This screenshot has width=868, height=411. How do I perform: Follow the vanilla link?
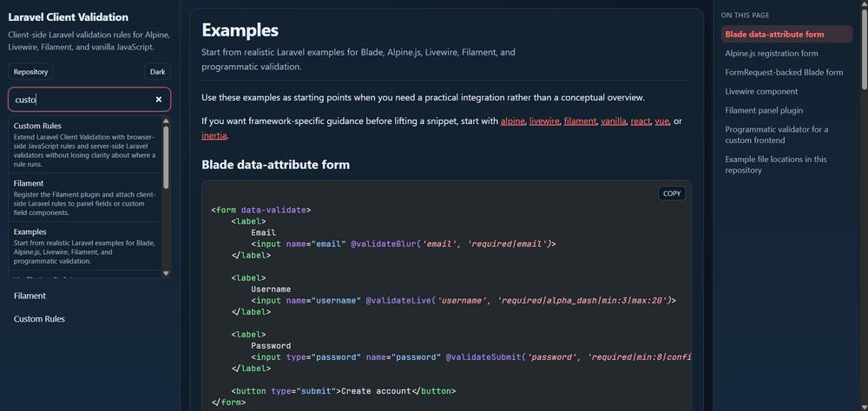614,121
